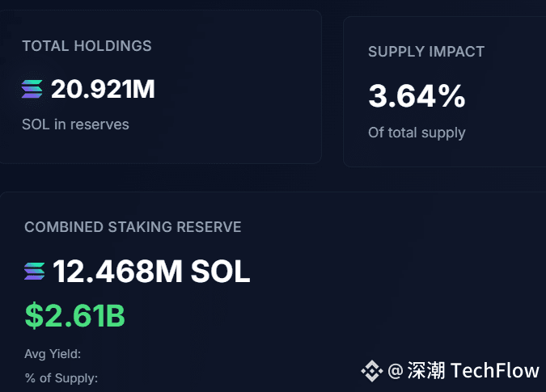This screenshot has width=546, height=392.
Task: Click the Solana logo beside 20.921M
Action: pyautogui.click(x=32, y=89)
